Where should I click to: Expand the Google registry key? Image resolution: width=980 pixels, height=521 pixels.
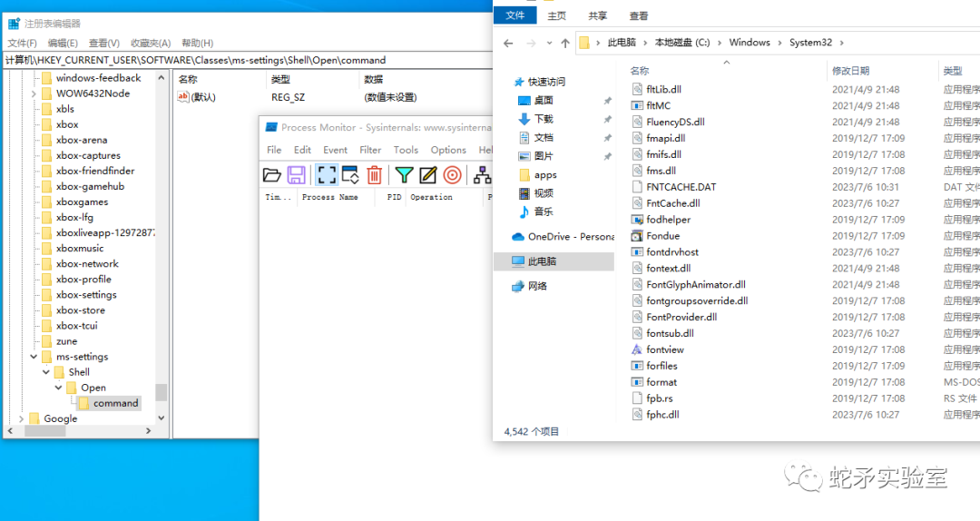click(x=21, y=418)
